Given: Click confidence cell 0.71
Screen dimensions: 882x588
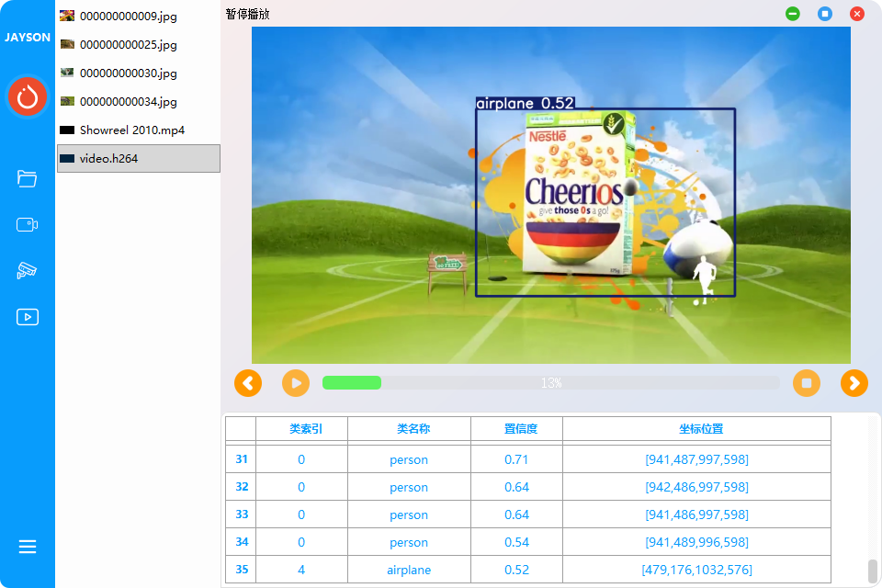Looking at the screenshot, I should [517, 459].
